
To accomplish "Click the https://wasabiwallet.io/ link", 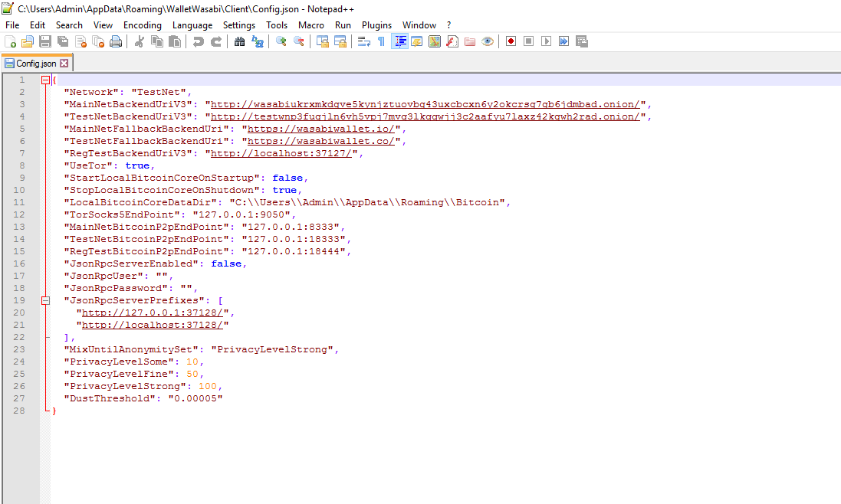I will click(321, 129).
